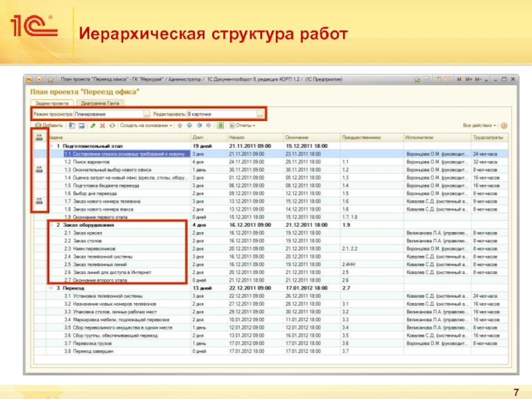Click the Режим просмотра selection ellipsis button
Screen dimensions: 532x399
click(147, 114)
